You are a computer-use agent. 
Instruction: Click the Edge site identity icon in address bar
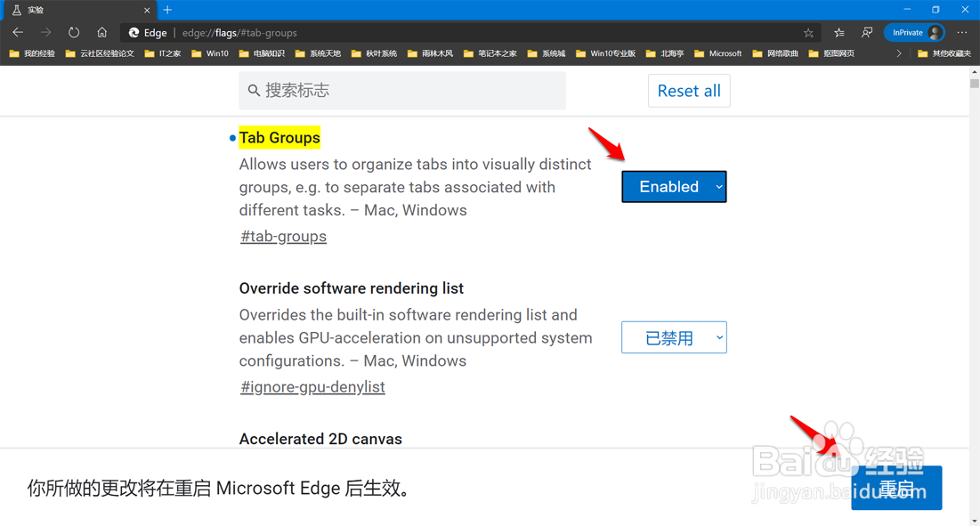point(134,32)
